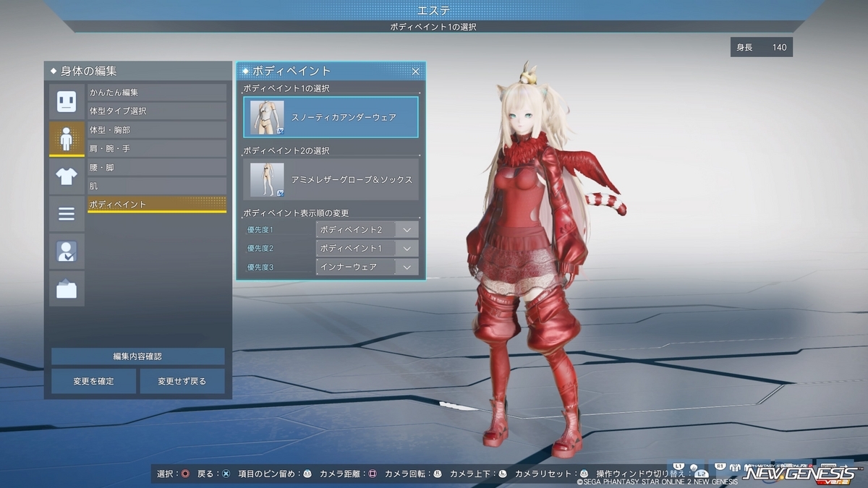The width and height of the screenshot is (868, 488).
Task: Open the 肩・腕・手 menu item
Action: pos(157,148)
